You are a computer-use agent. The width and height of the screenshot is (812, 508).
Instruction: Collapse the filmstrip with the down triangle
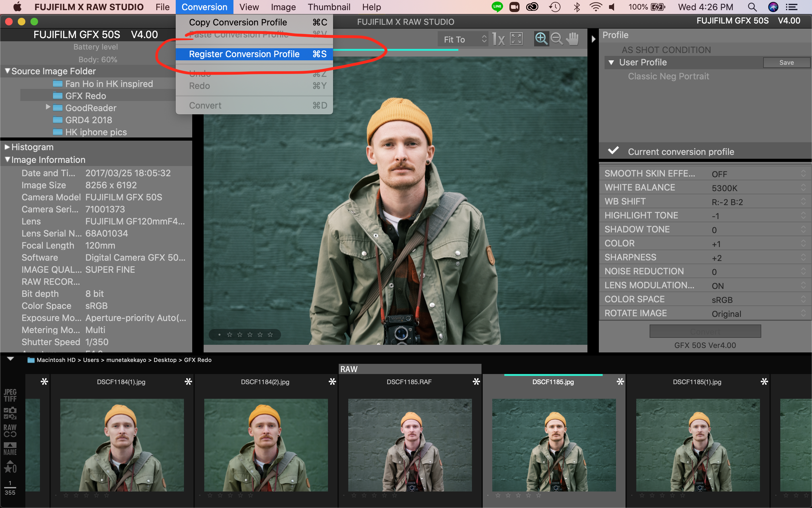(10, 359)
